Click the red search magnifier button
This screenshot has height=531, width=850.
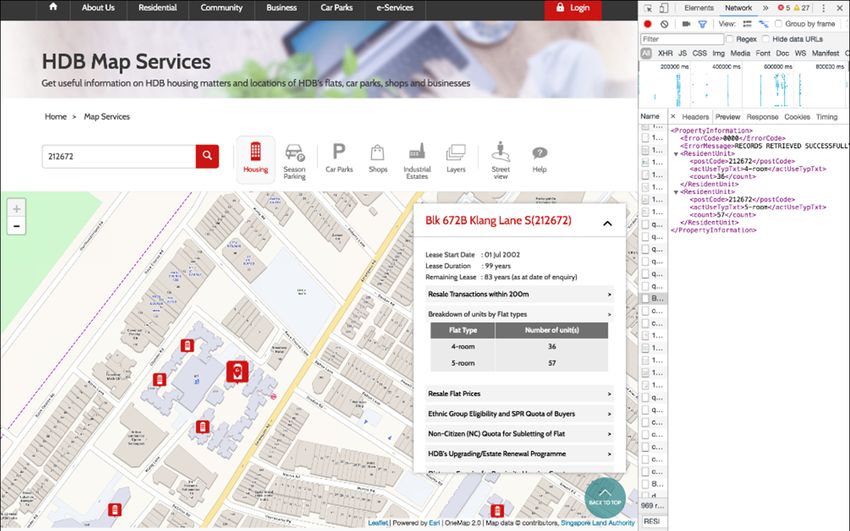coord(207,156)
